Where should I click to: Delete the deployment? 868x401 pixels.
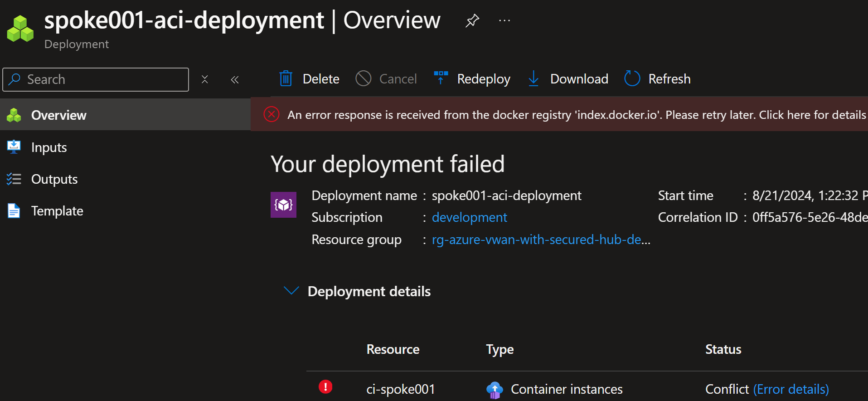[309, 79]
